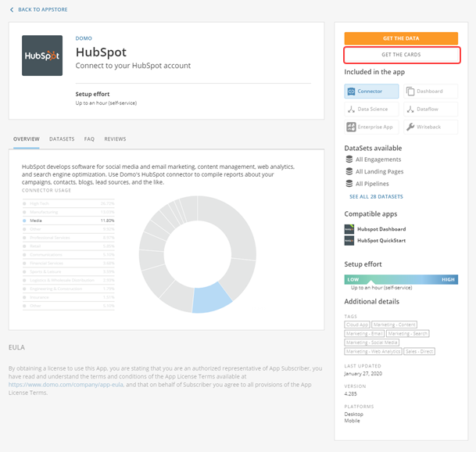Viewport: 476px width, 452px height.
Task: Click the Marketing - Web Analytics tag
Action: 373,351
